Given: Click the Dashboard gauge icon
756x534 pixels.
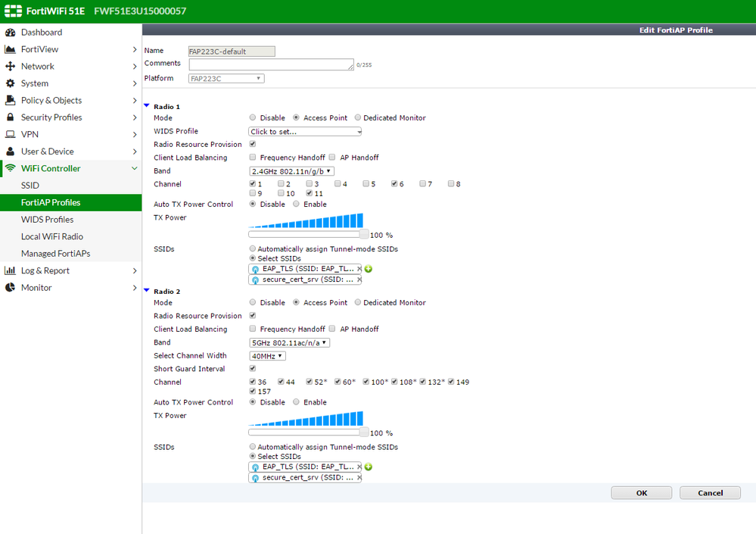Looking at the screenshot, I should click(x=10, y=33).
